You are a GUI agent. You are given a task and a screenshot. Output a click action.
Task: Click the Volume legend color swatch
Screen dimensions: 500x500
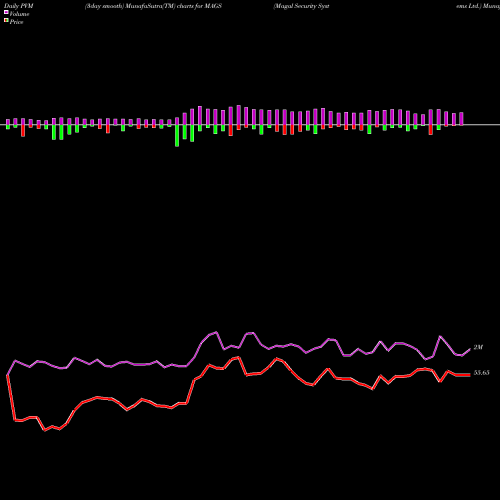tap(6, 12)
